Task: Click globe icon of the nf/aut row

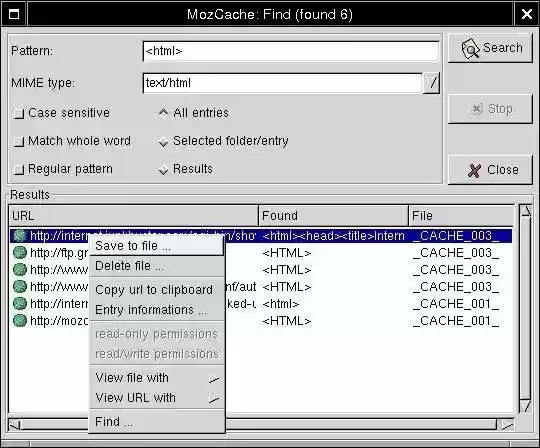Action: pos(20,286)
